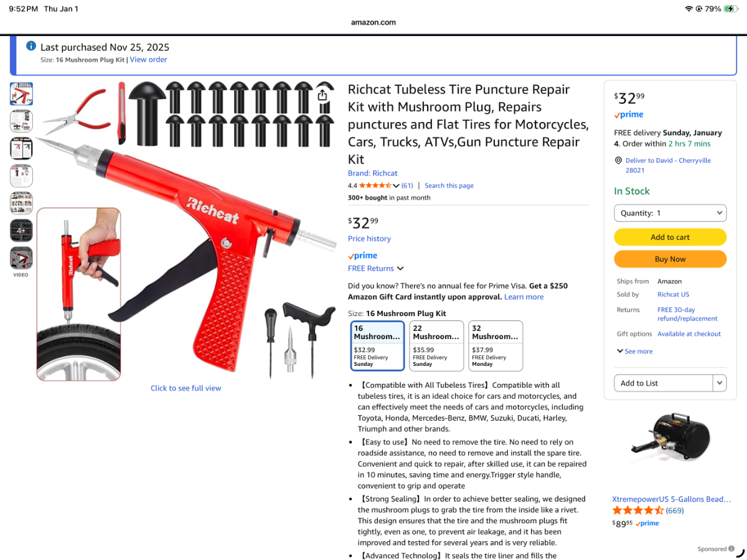Image resolution: width=747 pixels, height=560 pixels.
Task: Open the VIDEO thumbnail in image gallery
Action: [x=21, y=258]
